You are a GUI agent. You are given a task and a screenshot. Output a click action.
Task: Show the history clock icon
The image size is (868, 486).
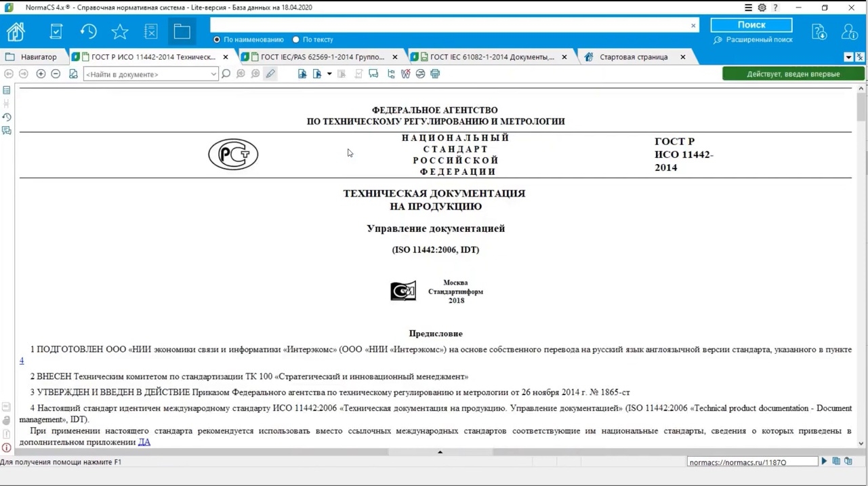[88, 31]
